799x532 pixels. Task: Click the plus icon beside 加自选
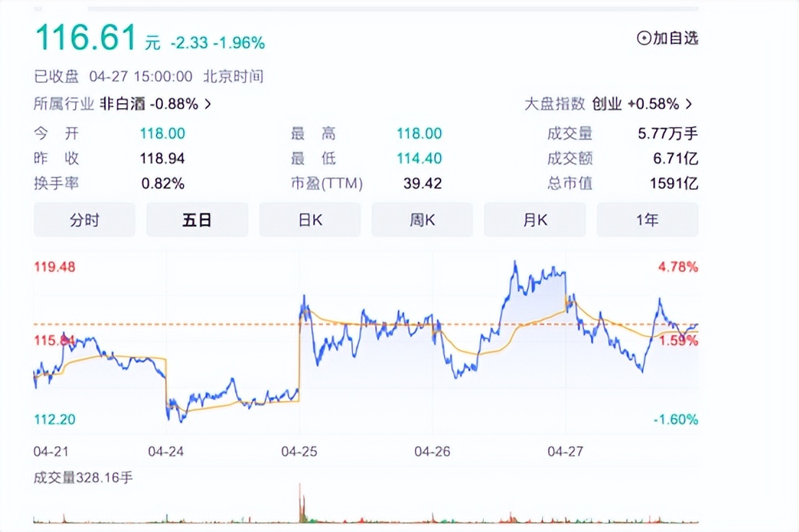pos(644,38)
